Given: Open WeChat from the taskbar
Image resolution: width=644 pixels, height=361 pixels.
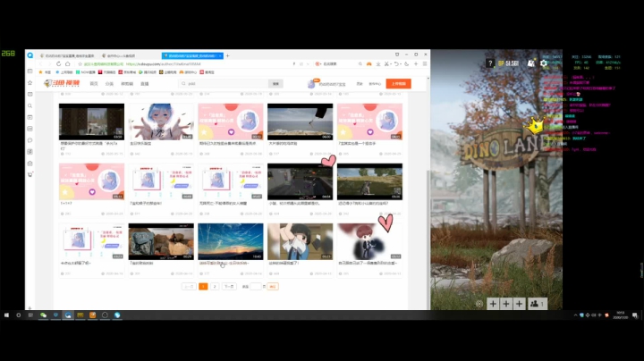Looking at the screenshot, I should 43,315.
